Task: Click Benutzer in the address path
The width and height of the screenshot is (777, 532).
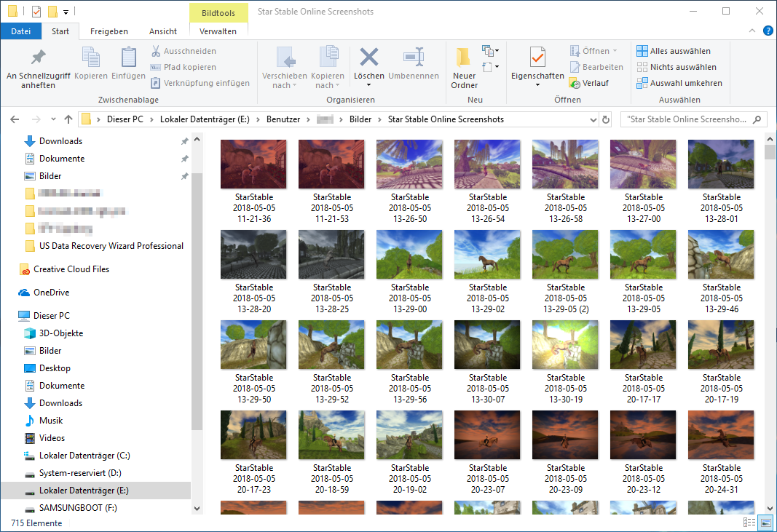Action: coord(283,119)
